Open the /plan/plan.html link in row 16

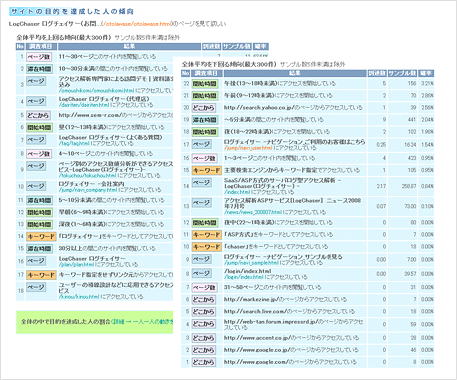(x=77, y=265)
